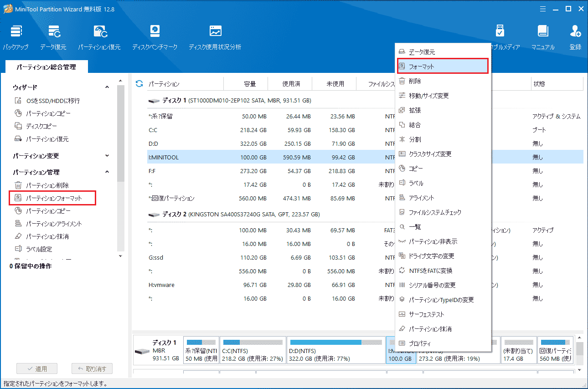Choose データ復元 in the context menu
The image size is (588, 389).
(443, 52)
